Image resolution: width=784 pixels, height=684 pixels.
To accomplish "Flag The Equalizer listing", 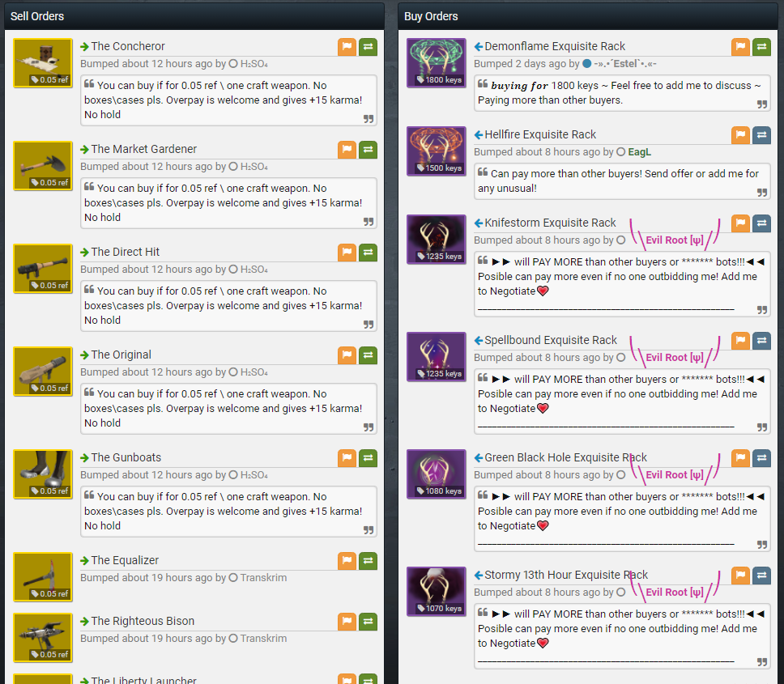I will click(x=347, y=561).
